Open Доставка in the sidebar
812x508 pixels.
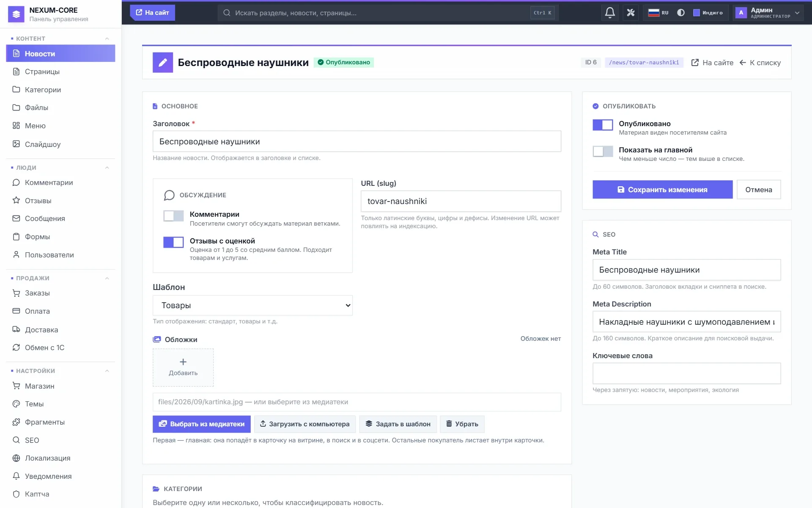60,330
